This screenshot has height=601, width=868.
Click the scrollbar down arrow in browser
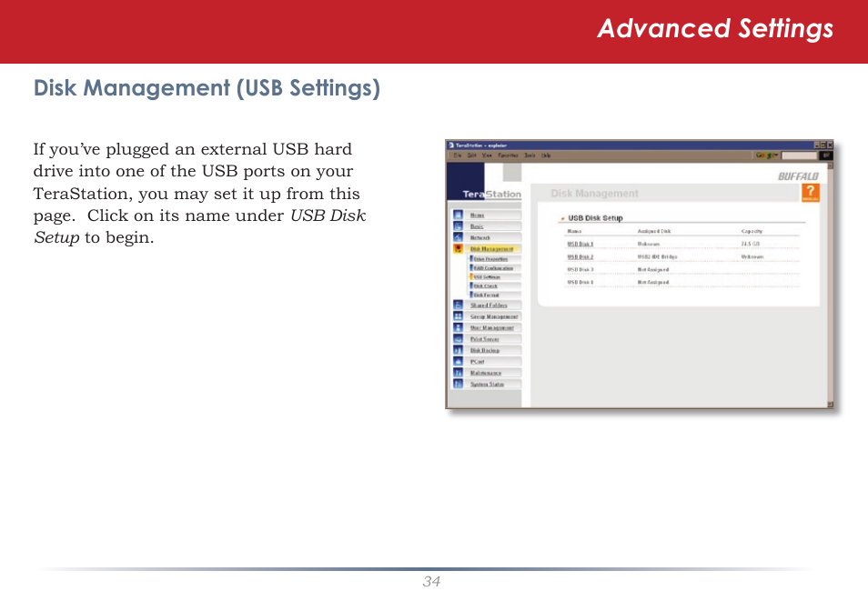[830, 405]
